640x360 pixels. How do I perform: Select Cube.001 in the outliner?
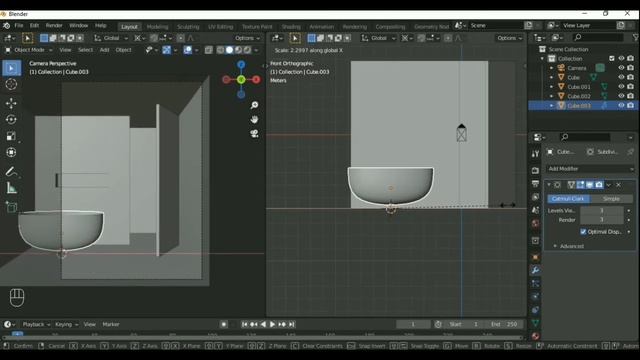[578, 87]
